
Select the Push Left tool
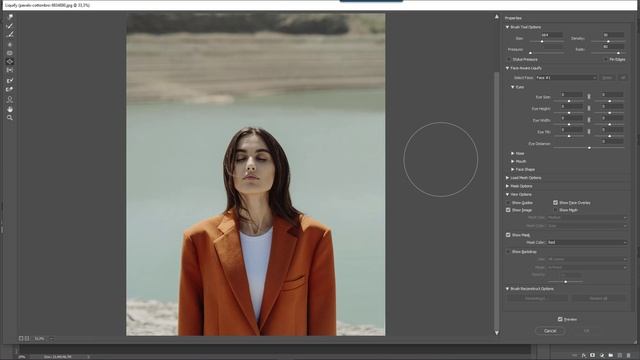10,70
